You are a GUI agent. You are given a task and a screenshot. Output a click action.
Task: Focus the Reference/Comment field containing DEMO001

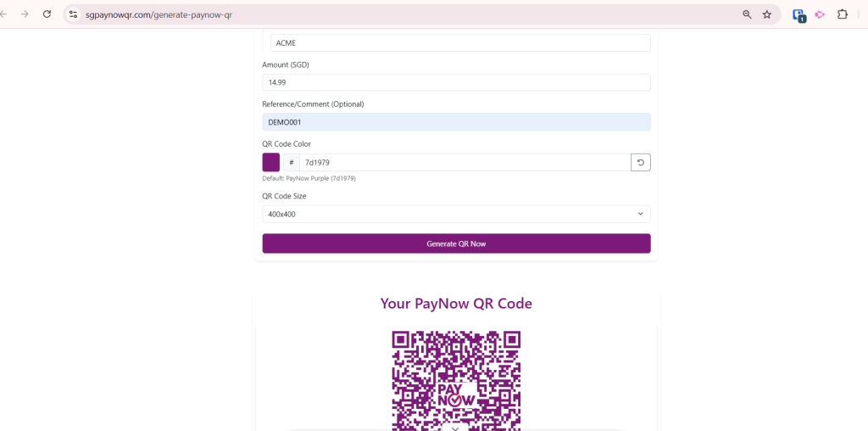point(456,122)
